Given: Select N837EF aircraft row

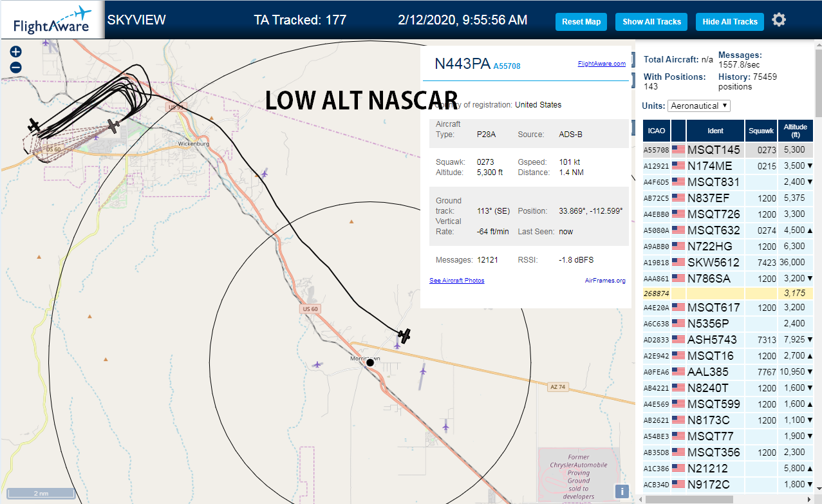Looking at the screenshot, I should [x=728, y=198].
